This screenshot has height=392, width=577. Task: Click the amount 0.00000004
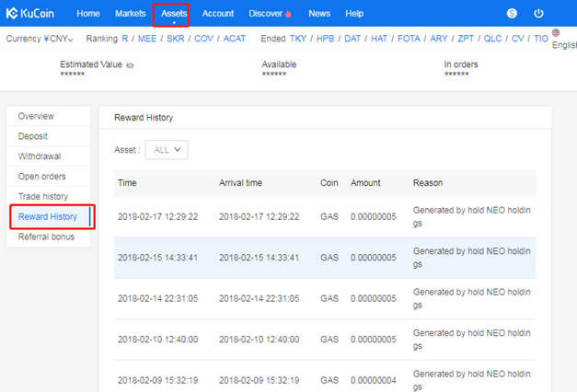pos(373,380)
